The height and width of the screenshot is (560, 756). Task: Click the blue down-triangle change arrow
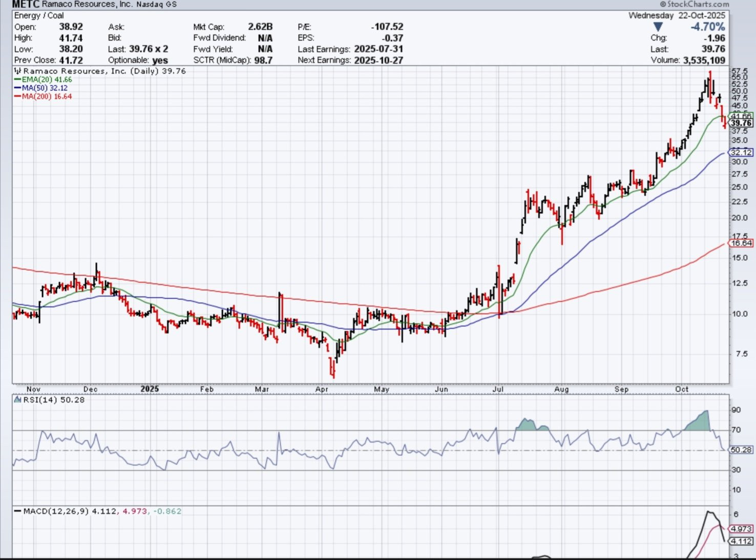tap(658, 27)
